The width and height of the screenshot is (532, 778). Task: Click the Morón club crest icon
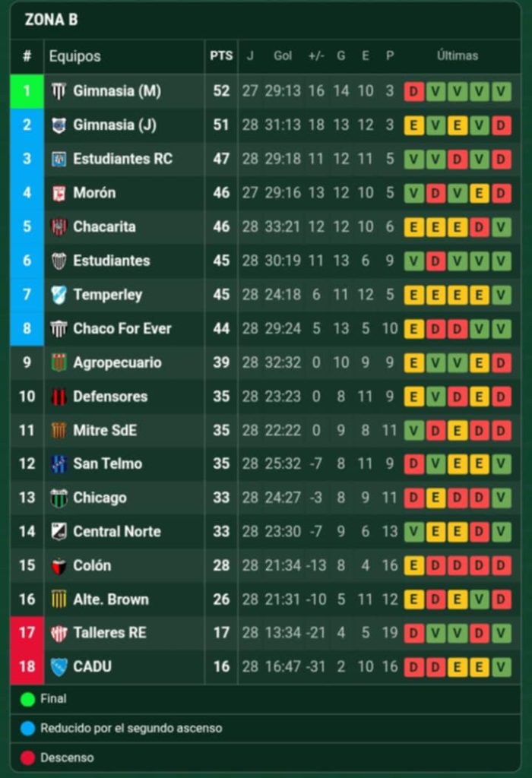pyautogui.click(x=59, y=193)
